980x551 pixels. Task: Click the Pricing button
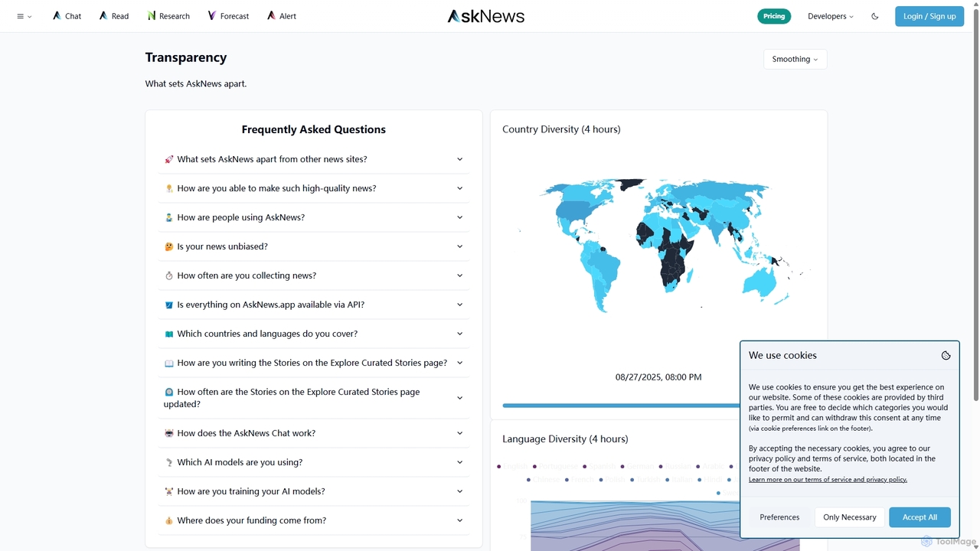point(774,16)
